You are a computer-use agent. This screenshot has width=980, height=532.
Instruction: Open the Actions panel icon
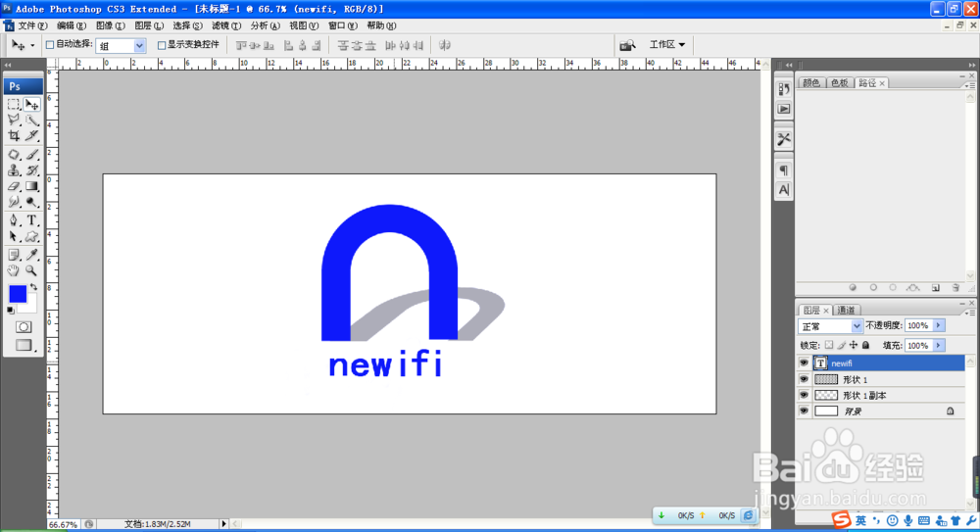(784, 109)
